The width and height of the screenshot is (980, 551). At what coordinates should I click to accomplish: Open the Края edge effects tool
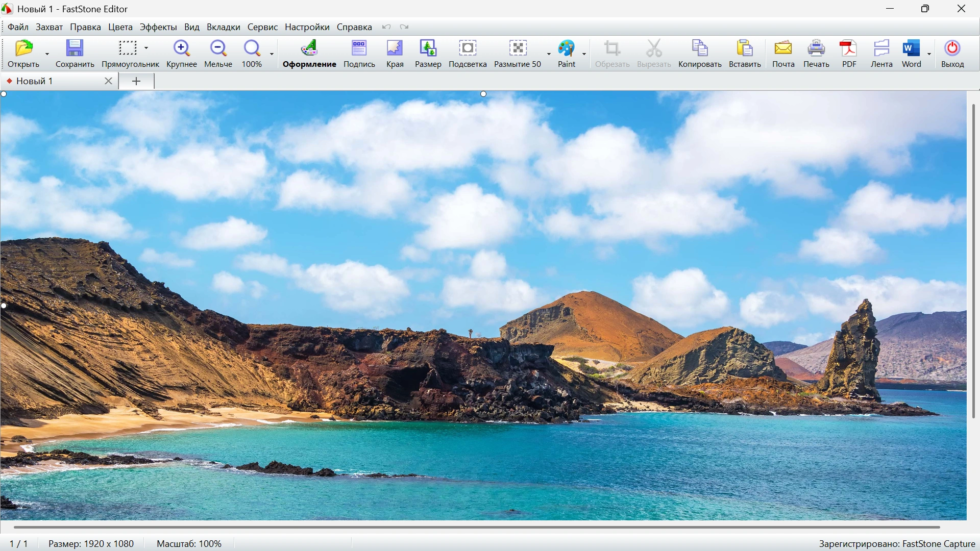pos(395,49)
